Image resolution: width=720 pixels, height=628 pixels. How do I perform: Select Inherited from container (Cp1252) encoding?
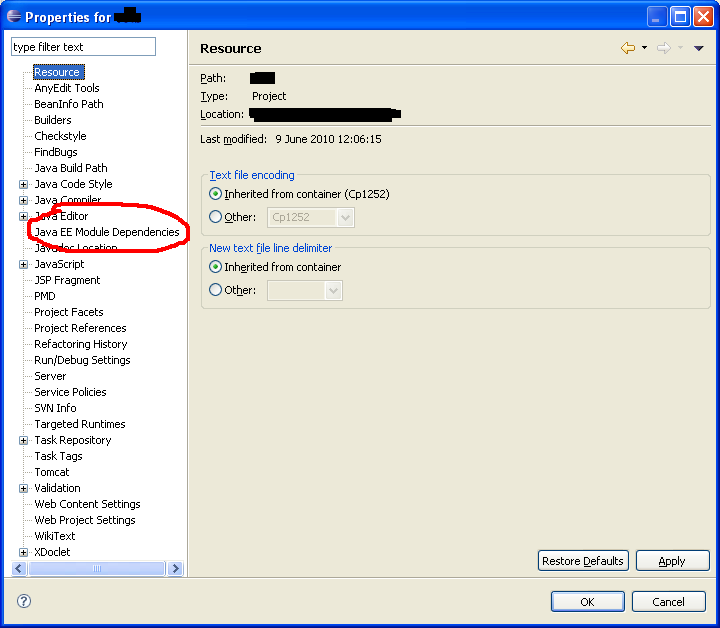pos(216,194)
